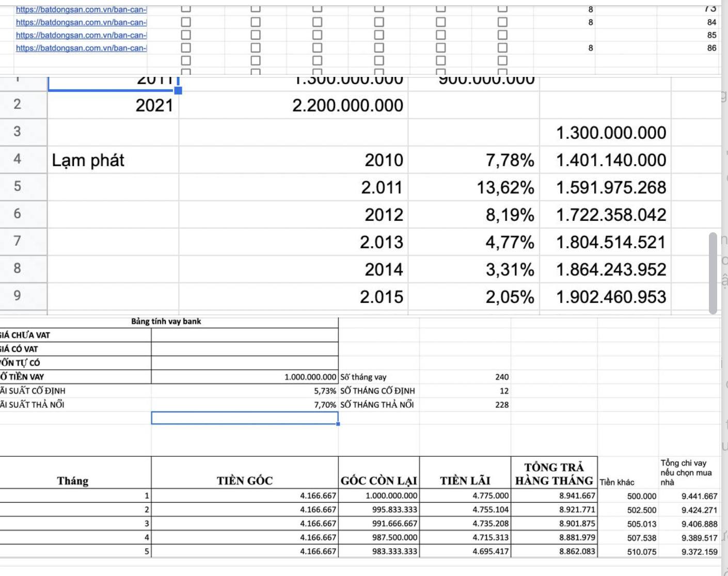Select the empty value cell beside GIÁ CÓ VAT

coord(245,349)
